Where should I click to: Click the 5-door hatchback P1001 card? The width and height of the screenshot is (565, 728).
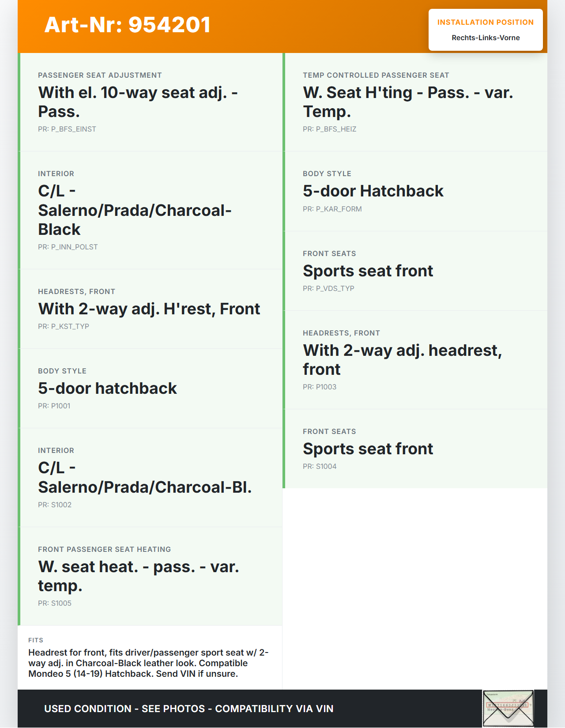(x=150, y=389)
